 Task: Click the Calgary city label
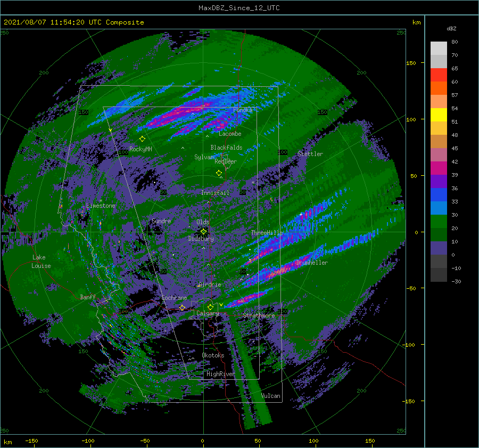click(x=208, y=313)
